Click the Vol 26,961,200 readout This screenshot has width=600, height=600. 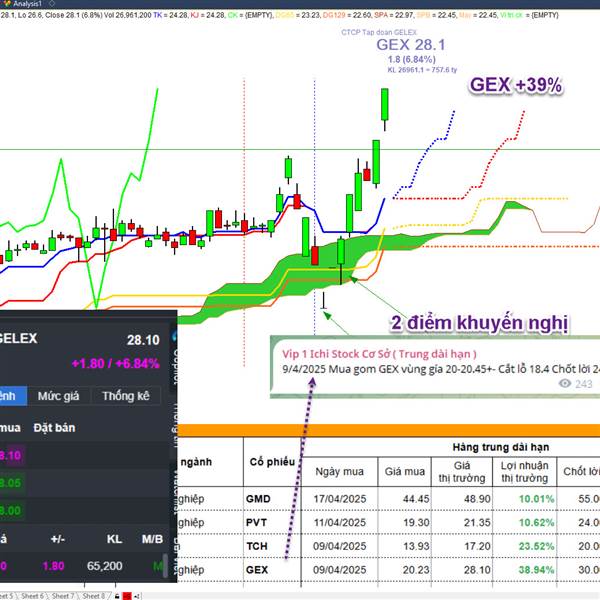click(127, 15)
